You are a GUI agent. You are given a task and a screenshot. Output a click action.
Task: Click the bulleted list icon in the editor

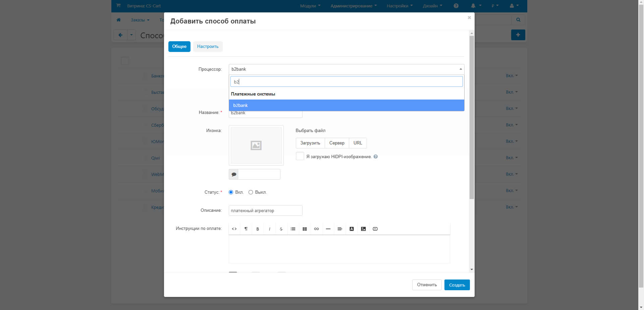click(x=293, y=229)
